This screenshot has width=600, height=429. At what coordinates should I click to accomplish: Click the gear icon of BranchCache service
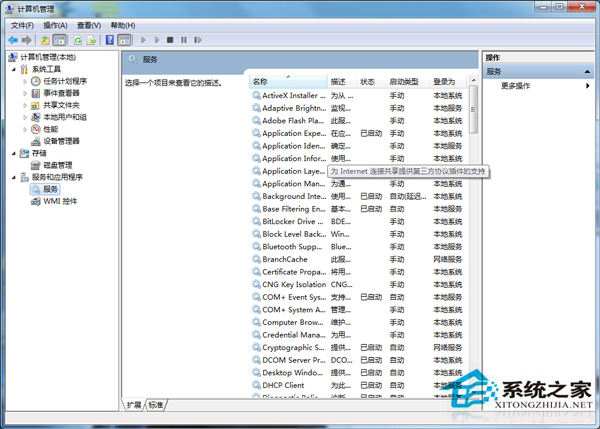(x=256, y=259)
